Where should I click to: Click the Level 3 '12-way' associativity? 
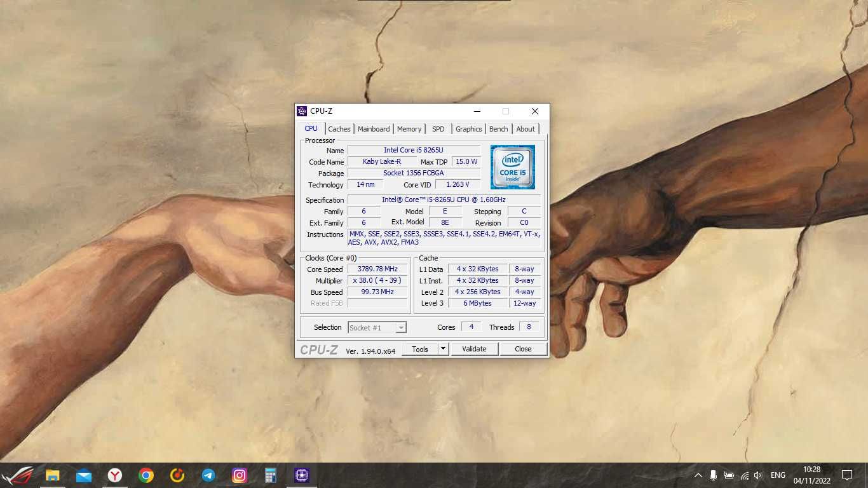(x=525, y=303)
